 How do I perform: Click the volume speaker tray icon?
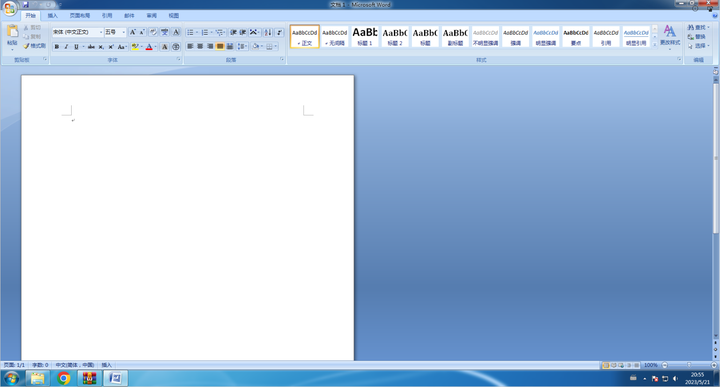tap(675, 379)
